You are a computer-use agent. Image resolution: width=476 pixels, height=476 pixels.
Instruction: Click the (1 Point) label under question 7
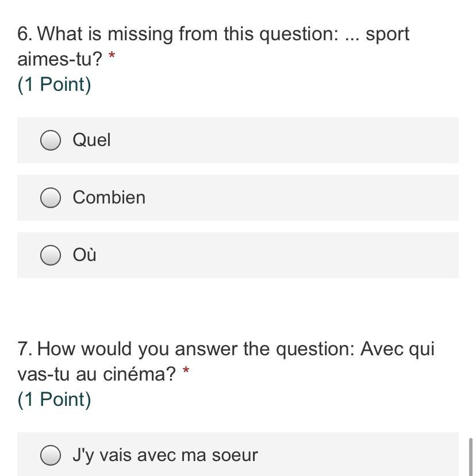[x=55, y=400]
